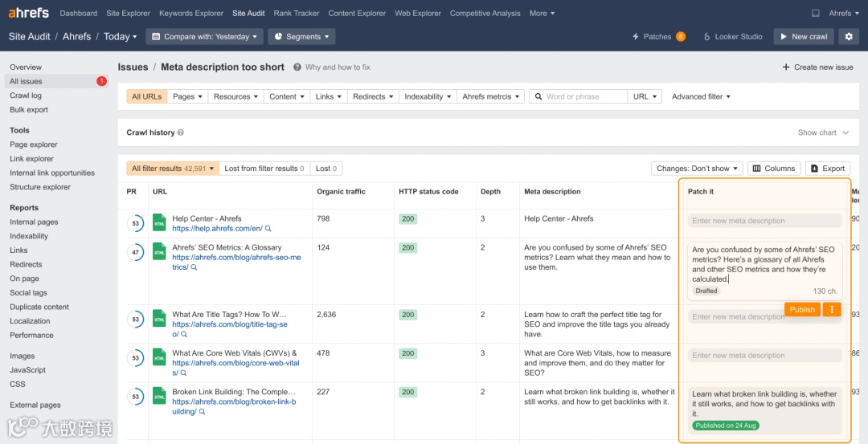Click the Issues breadcrumb link
Viewport: 868px width, 444px height.
(133, 67)
